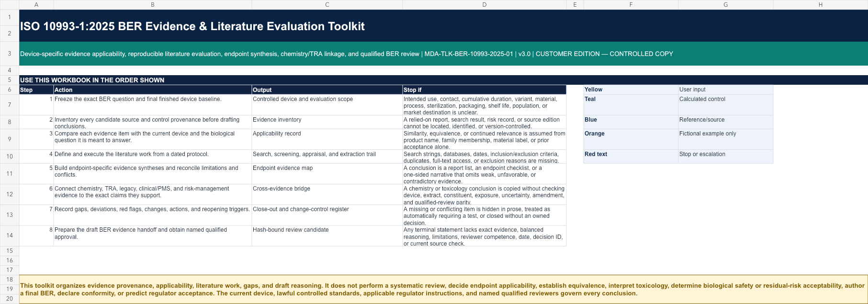
Task: Click 'Search, screening, appraisal, and extraction trail'
Action: [x=327, y=157]
